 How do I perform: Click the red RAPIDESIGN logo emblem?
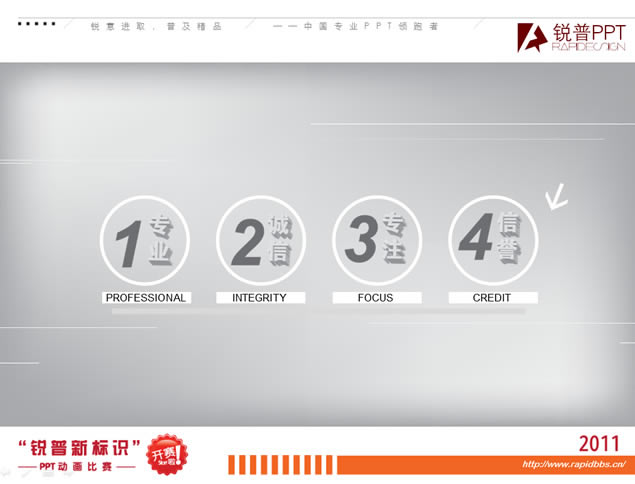(x=531, y=37)
